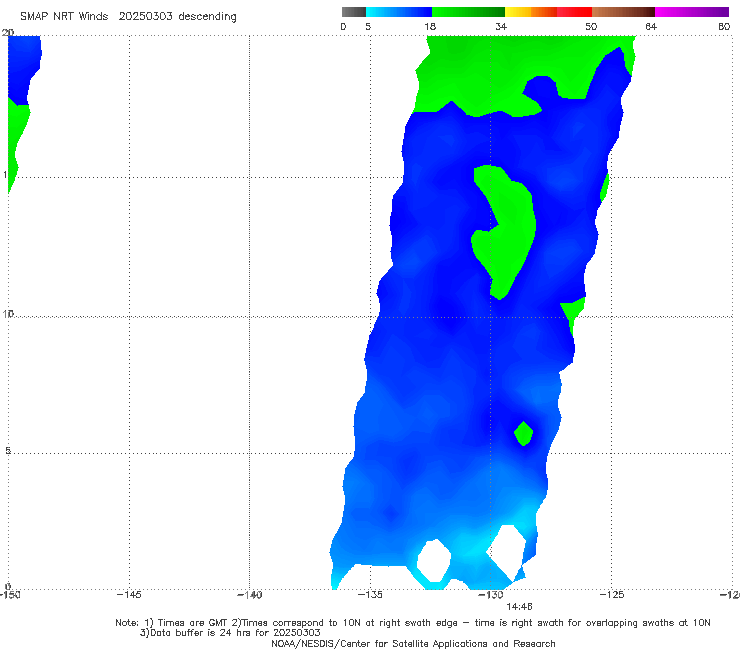Click the longitude axis label '-140'
This screenshot has height=650, width=740.
249,595
